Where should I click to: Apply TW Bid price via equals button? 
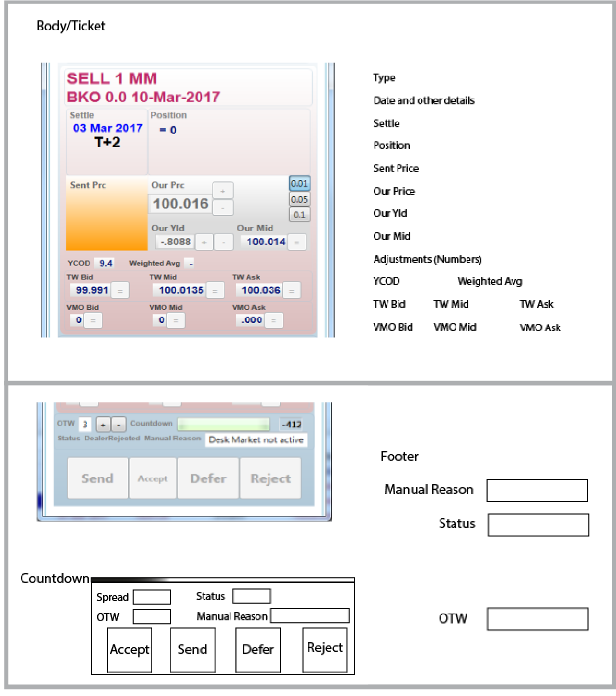(120, 291)
